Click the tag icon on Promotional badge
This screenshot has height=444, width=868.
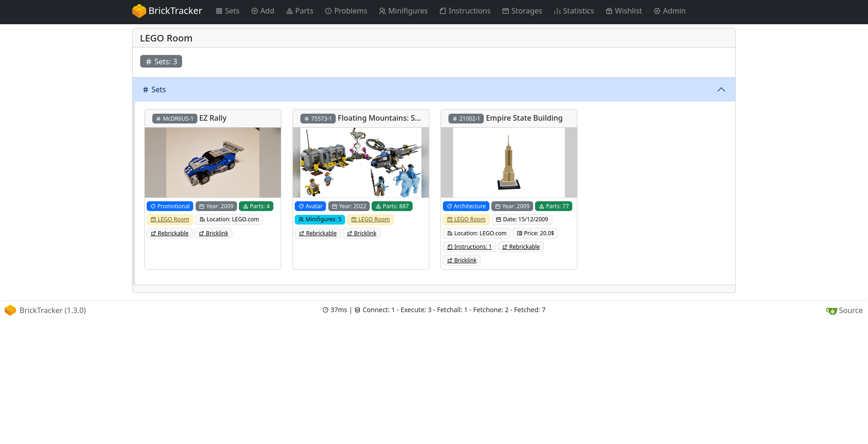coord(153,206)
